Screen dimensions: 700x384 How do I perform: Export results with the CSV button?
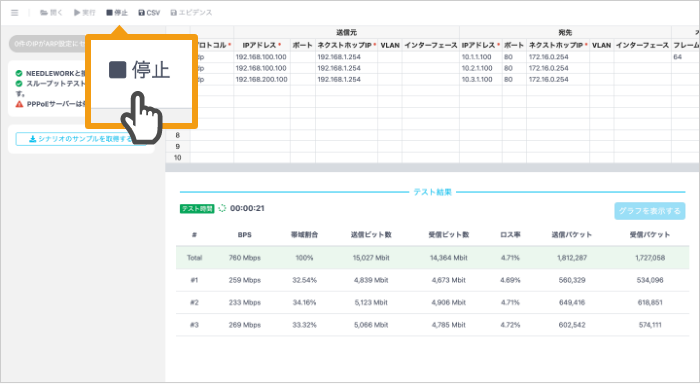tap(149, 13)
